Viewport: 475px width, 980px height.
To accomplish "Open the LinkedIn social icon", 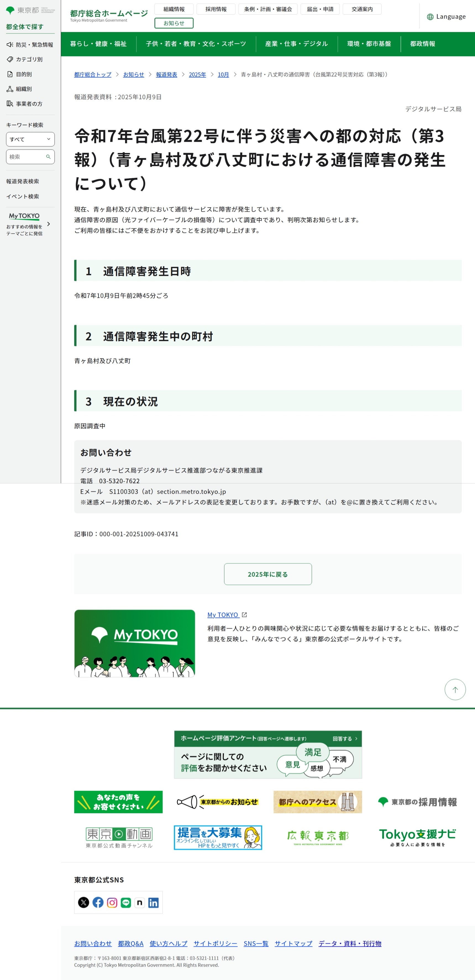I will pos(153,902).
